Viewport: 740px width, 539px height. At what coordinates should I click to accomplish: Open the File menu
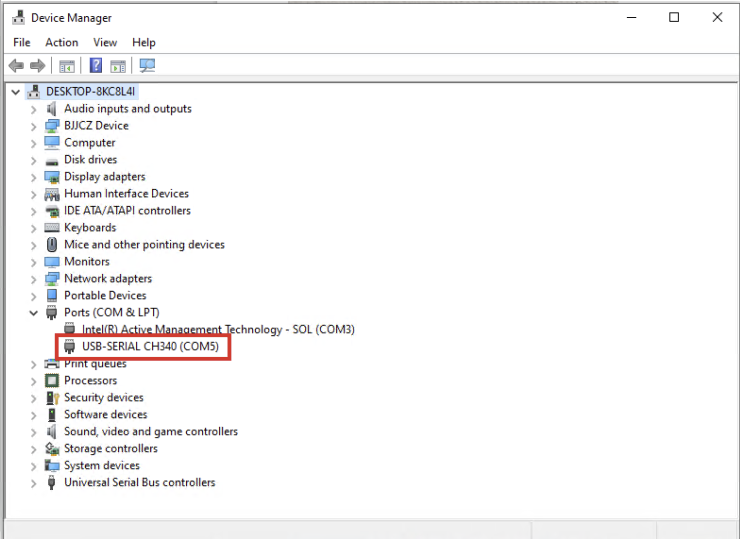(x=22, y=42)
